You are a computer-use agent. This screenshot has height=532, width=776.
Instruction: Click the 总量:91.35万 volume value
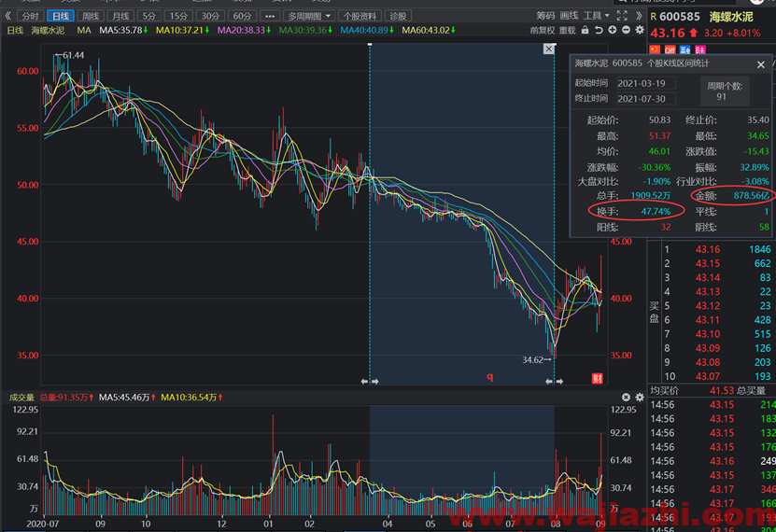point(66,398)
